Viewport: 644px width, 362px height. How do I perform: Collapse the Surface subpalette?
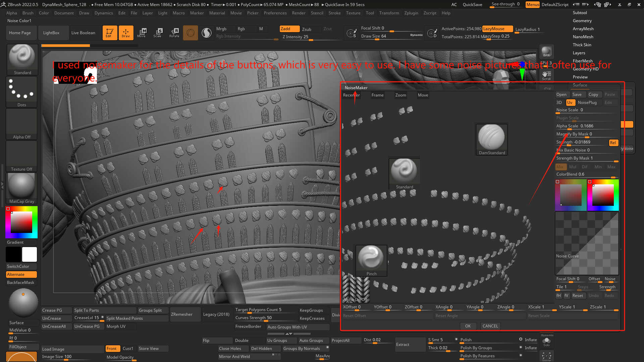(x=580, y=85)
